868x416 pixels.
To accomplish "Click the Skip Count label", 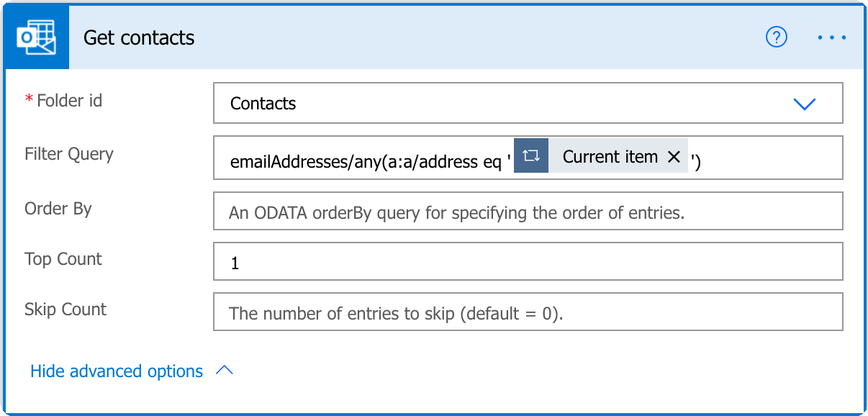I will pyautogui.click(x=65, y=309).
